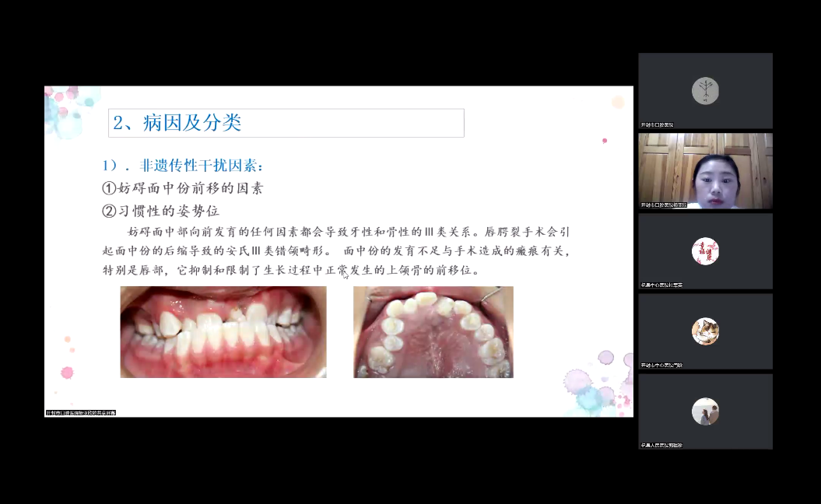
Task: Click the name label under the couple photo avatar
Action: pos(661,446)
